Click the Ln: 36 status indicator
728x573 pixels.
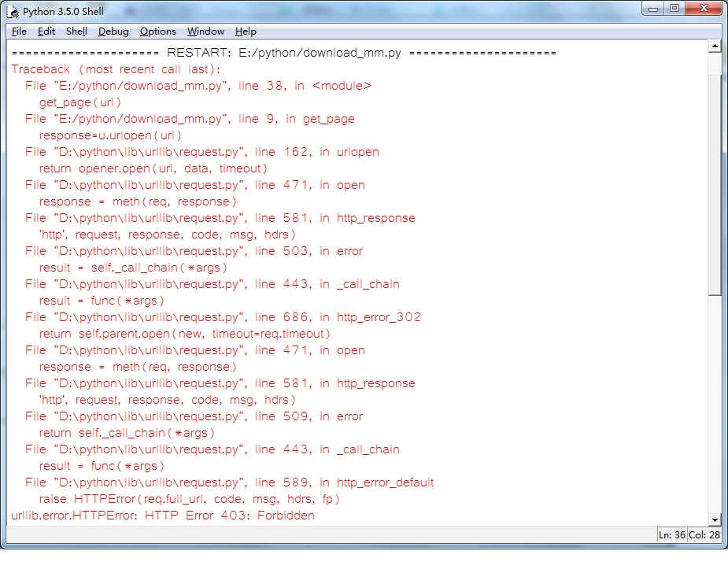point(671,535)
